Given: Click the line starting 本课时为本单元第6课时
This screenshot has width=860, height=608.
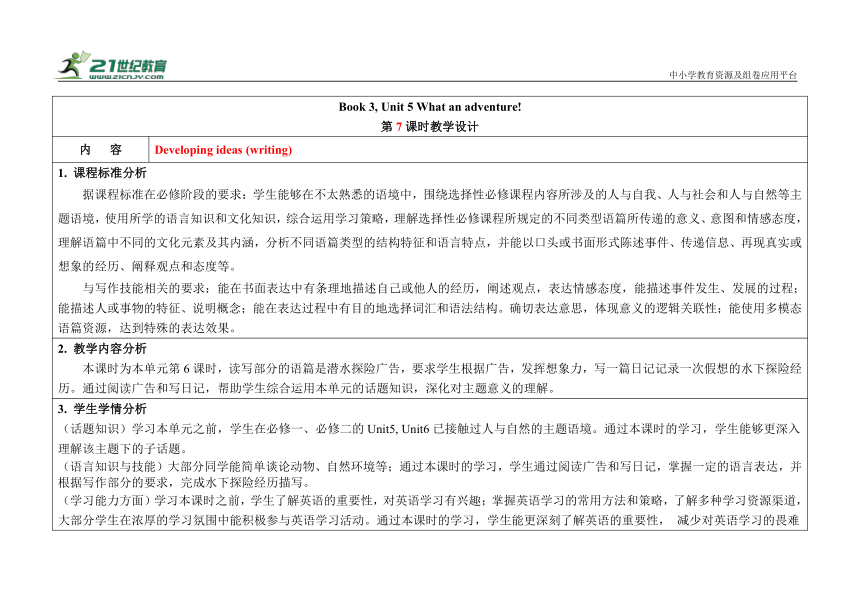Looking at the screenshot, I should click(x=442, y=368).
